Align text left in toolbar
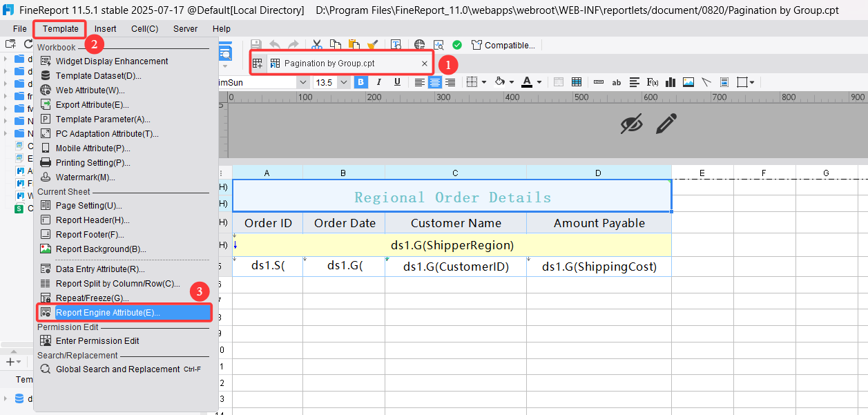This screenshot has width=868, height=415. tap(420, 82)
